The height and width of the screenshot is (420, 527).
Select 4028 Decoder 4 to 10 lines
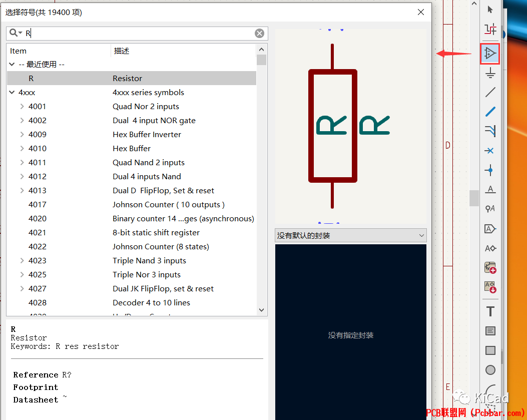click(x=132, y=303)
